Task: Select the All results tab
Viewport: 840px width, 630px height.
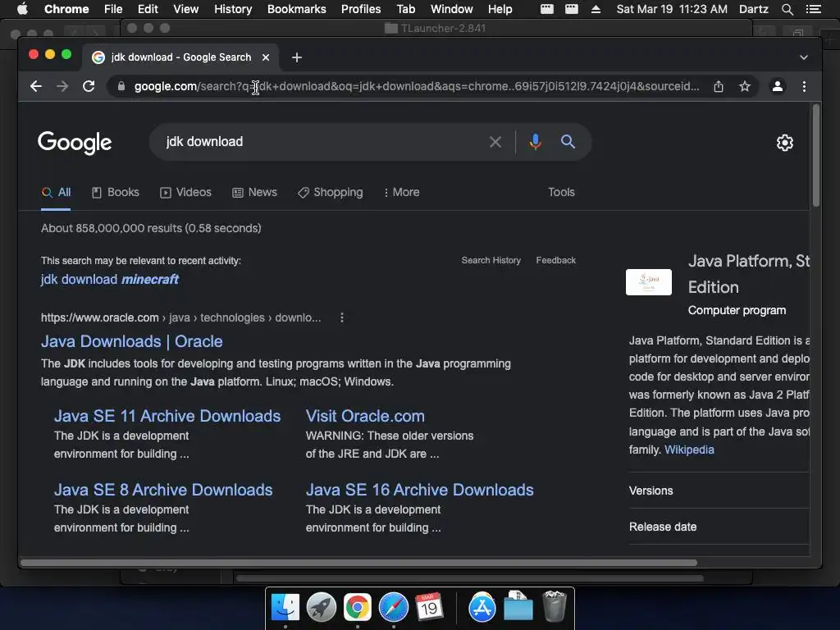Action: click(57, 192)
